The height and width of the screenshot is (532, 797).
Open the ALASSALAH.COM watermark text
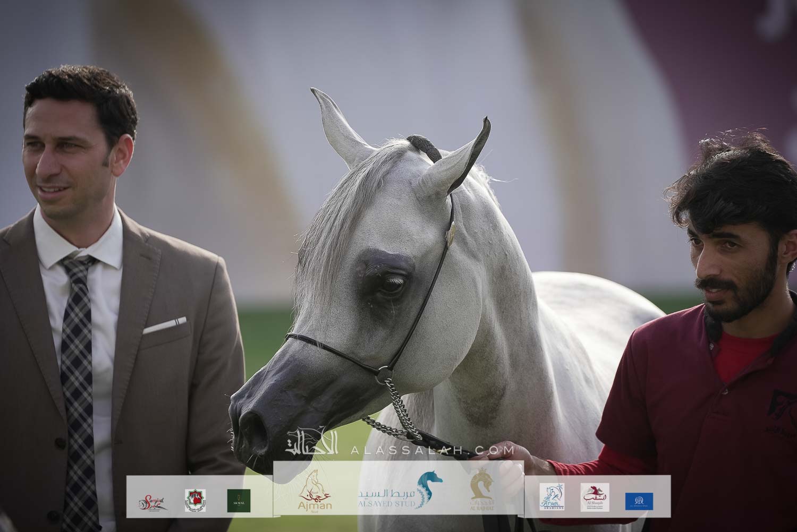pyautogui.click(x=425, y=450)
